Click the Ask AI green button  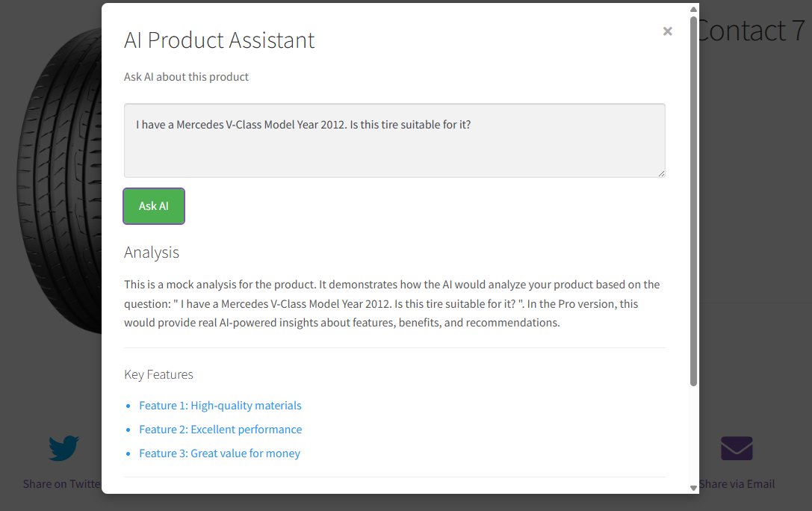click(x=154, y=206)
